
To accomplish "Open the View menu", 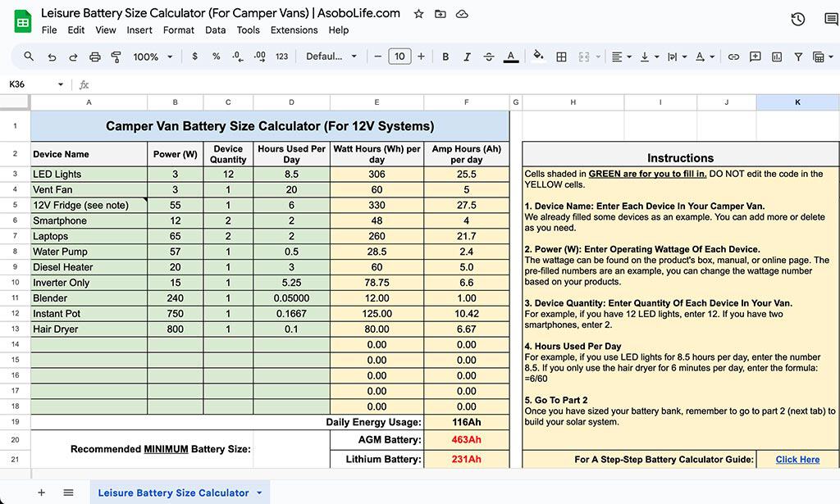I will pos(106,30).
